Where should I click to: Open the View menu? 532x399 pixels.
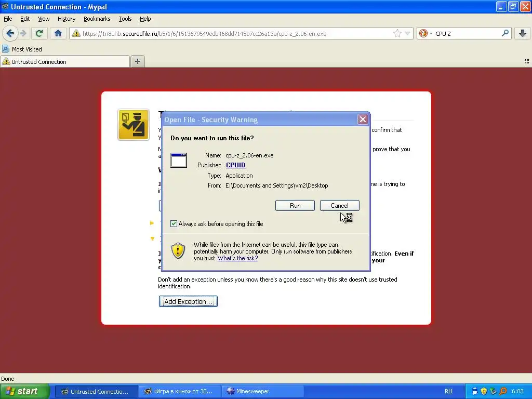pyautogui.click(x=44, y=19)
